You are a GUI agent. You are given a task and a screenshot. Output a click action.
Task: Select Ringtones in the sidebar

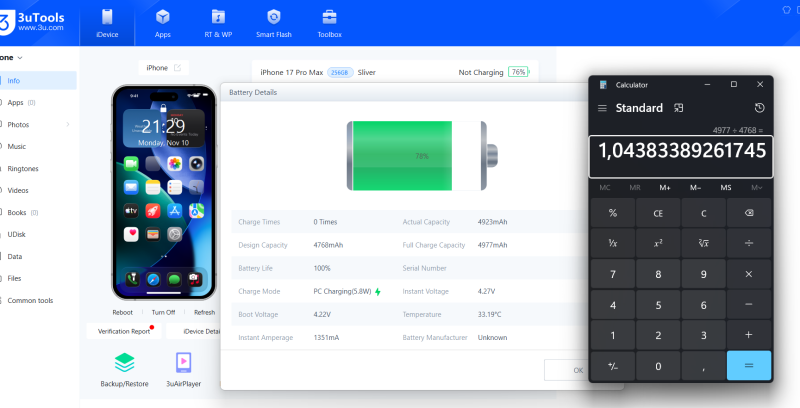coord(23,169)
